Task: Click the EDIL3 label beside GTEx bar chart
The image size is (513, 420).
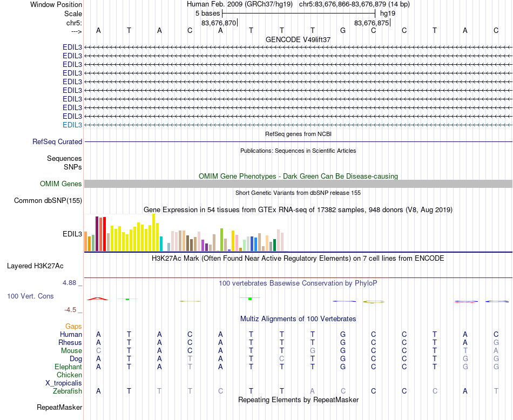Action: [72, 234]
